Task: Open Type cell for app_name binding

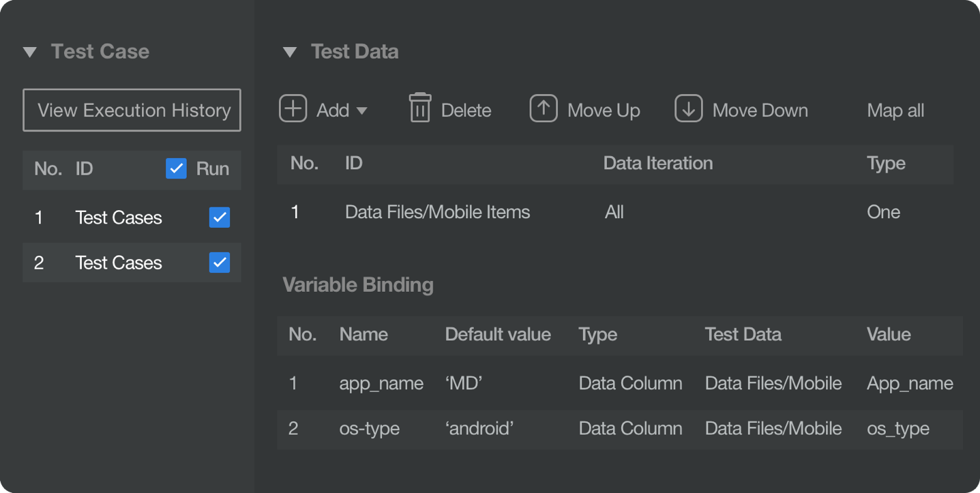Action: (630, 383)
